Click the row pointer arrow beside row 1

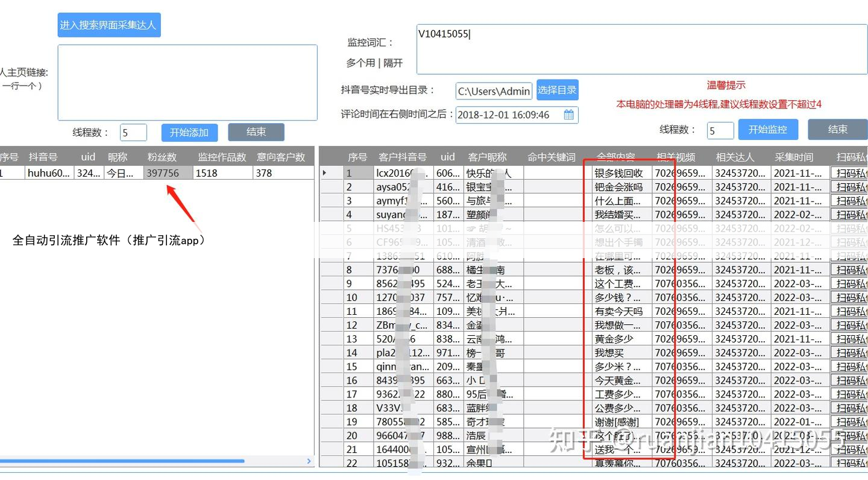pyautogui.click(x=325, y=173)
